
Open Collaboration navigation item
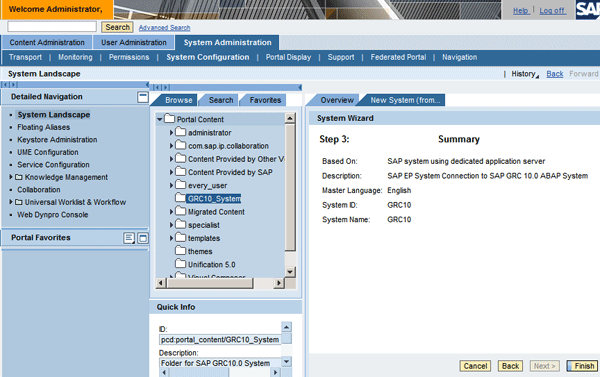[39, 190]
